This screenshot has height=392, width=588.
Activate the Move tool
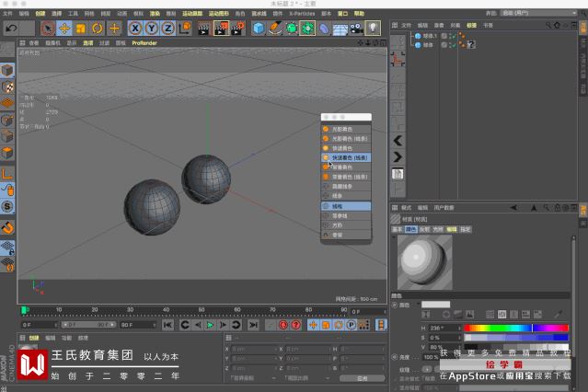point(64,29)
